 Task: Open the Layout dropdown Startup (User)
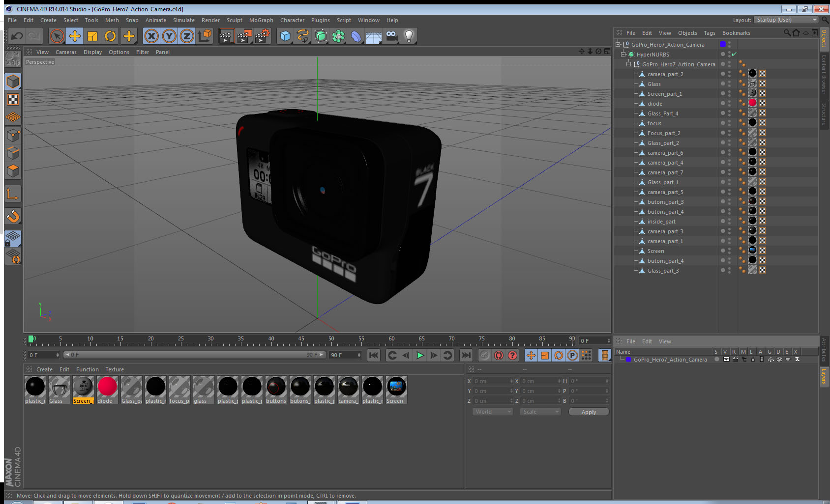point(786,20)
